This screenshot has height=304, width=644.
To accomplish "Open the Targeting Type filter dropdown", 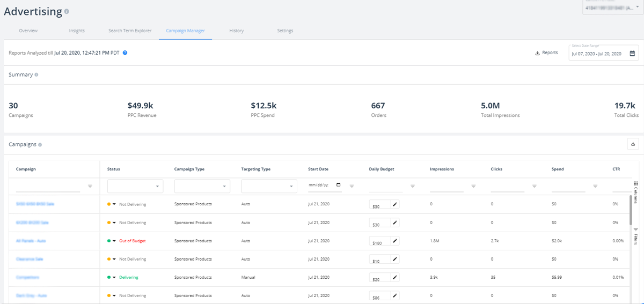I will [269, 186].
